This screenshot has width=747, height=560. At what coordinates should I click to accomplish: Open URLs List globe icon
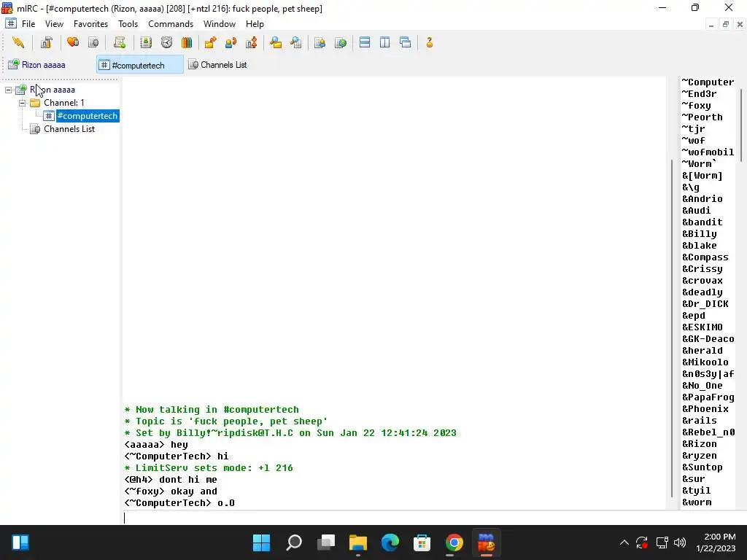tap(341, 43)
